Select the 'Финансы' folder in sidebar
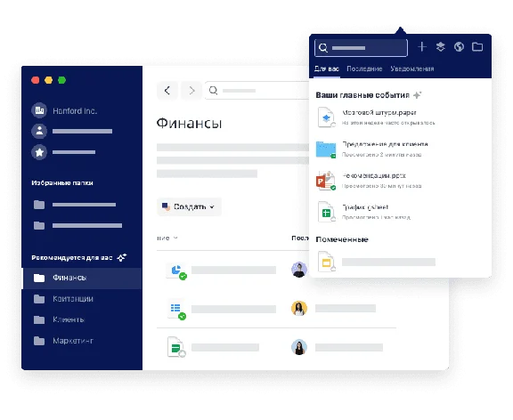The image size is (513, 420). (x=82, y=279)
